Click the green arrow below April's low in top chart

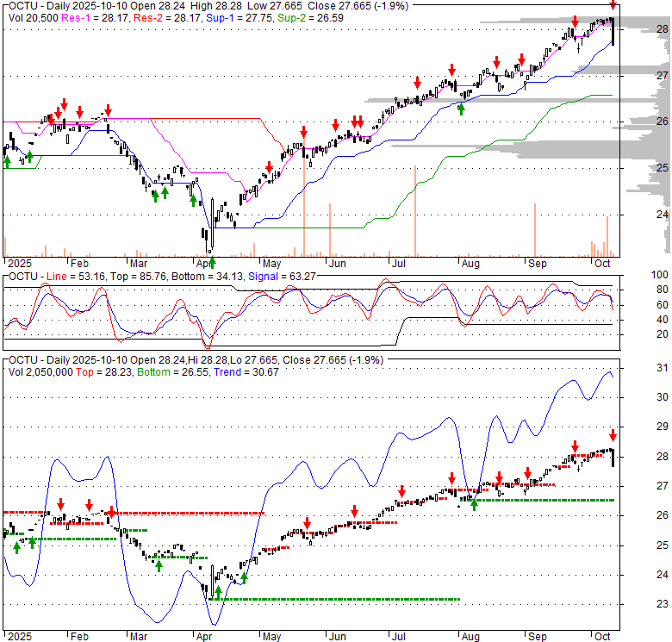(x=211, y=262)
